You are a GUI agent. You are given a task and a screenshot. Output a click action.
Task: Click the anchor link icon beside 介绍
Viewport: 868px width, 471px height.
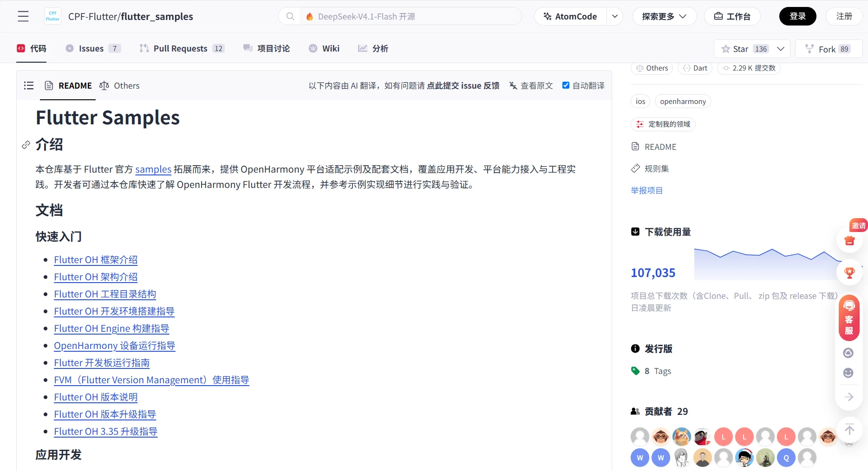[26, 145]
